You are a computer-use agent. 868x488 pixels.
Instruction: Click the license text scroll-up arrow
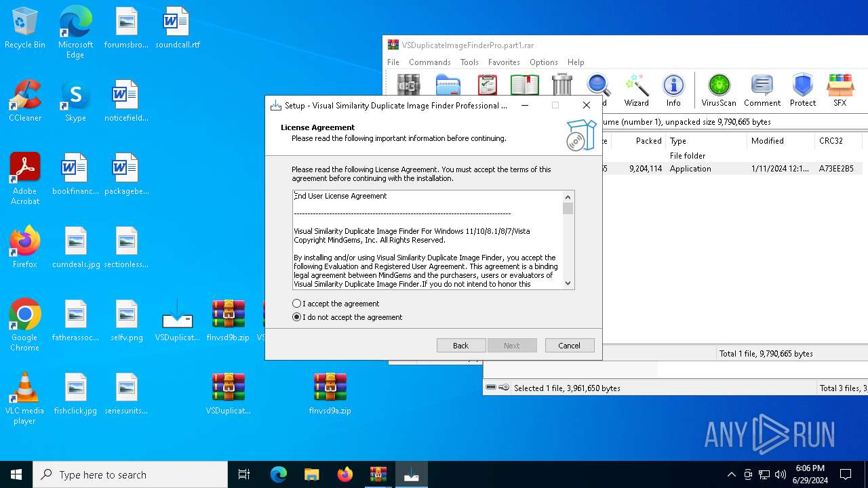pos(568,197)
